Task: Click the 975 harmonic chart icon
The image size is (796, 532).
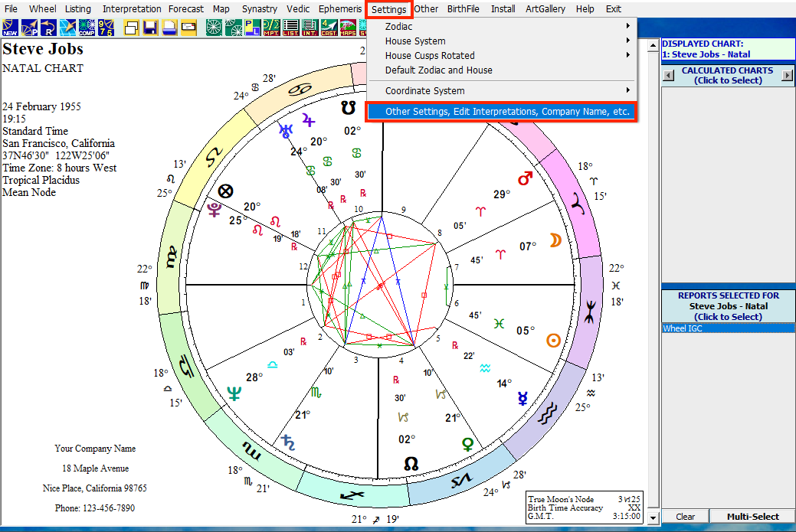Action: 106,28
